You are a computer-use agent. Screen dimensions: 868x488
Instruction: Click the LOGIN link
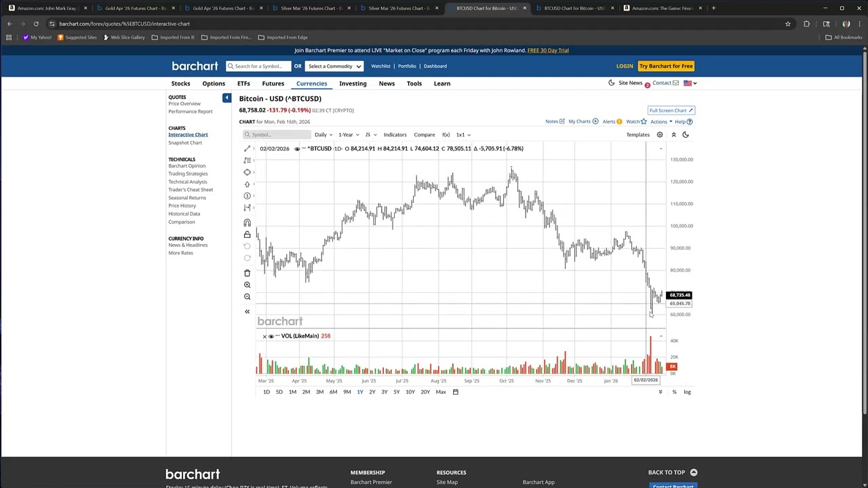point(625,66)
